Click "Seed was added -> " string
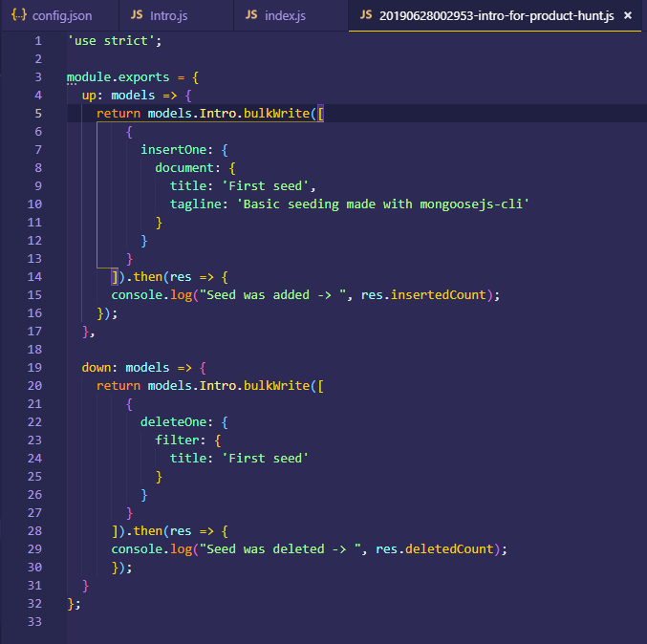This screenshot has width=647, height=644. (272, 295)
